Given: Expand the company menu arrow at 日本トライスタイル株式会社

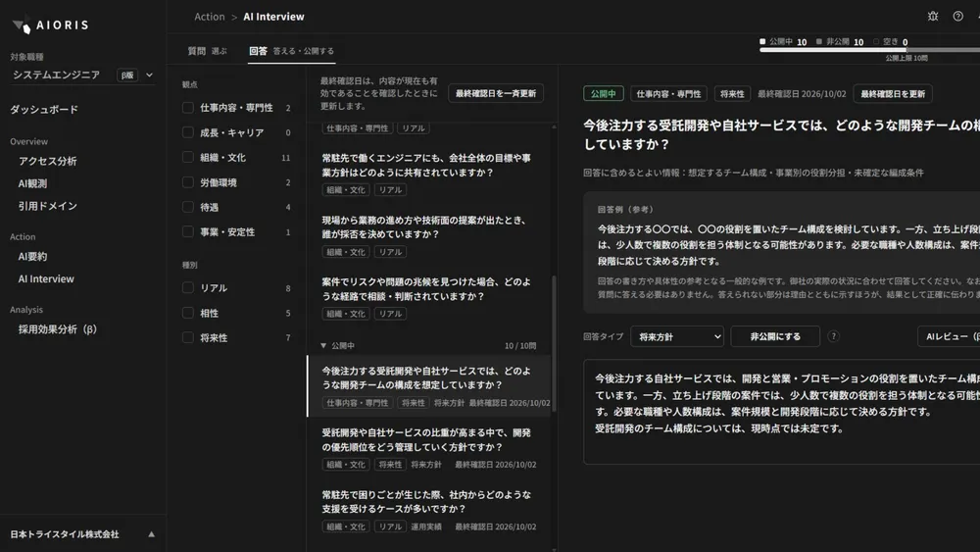Looking at the screenshot, I should pos(151,534).
